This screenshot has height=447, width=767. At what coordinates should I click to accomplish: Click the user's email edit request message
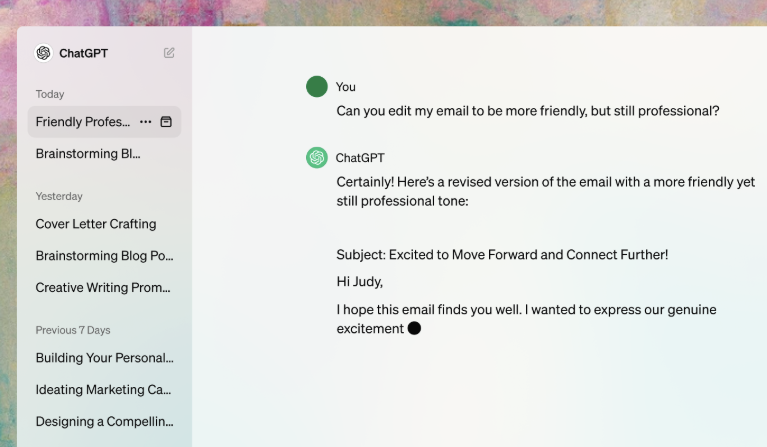[527, 111]
